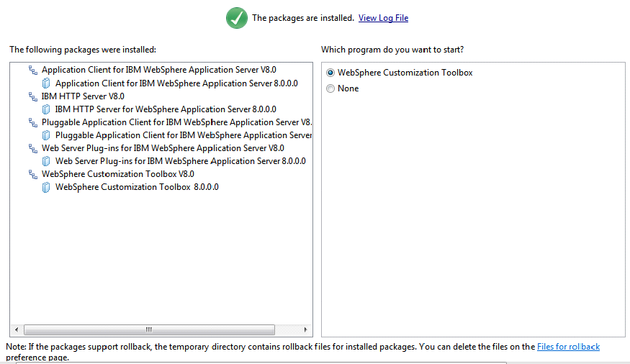Click 'The following packages were installed:' label
630x364 pixels.
[83, 50]
